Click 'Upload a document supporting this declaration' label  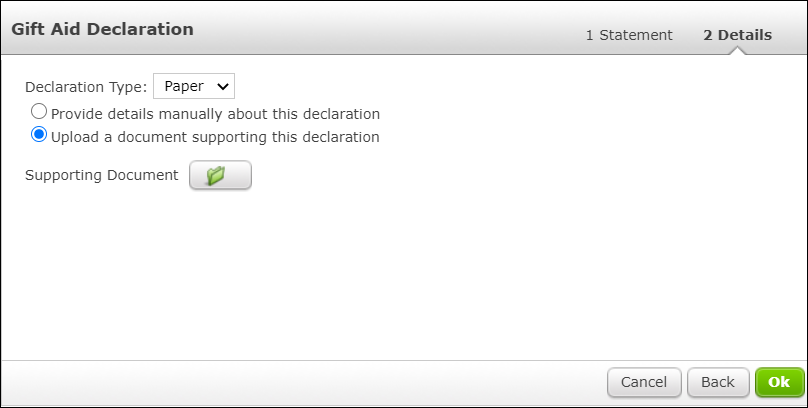[x=215, y=137]
